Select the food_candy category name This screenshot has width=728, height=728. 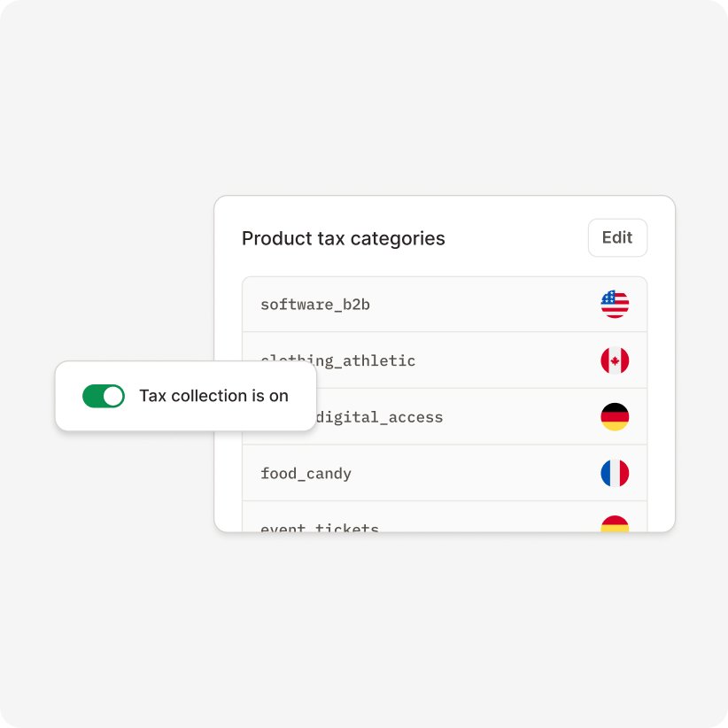click(306, 474)
